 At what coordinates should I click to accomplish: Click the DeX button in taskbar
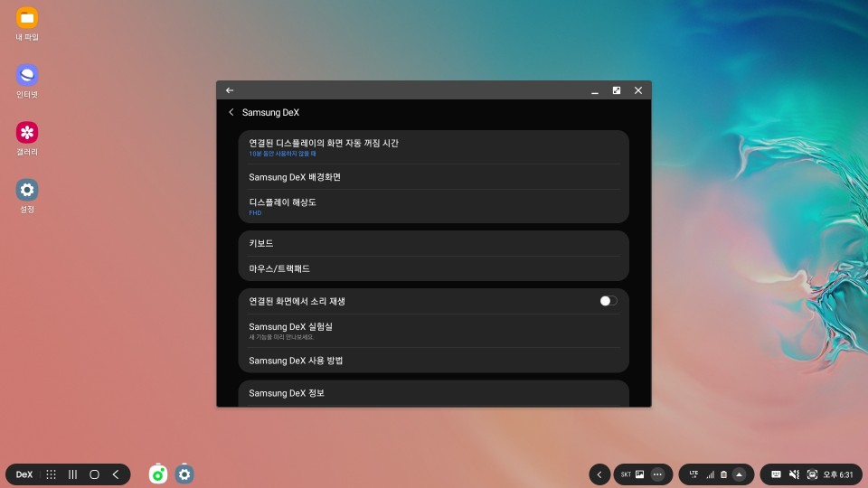tap(24, 474)
